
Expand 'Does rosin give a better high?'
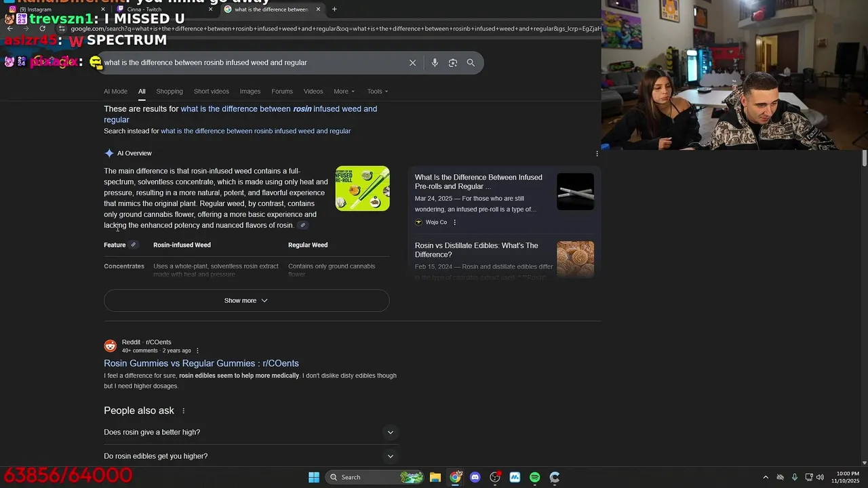click(251, 432)
